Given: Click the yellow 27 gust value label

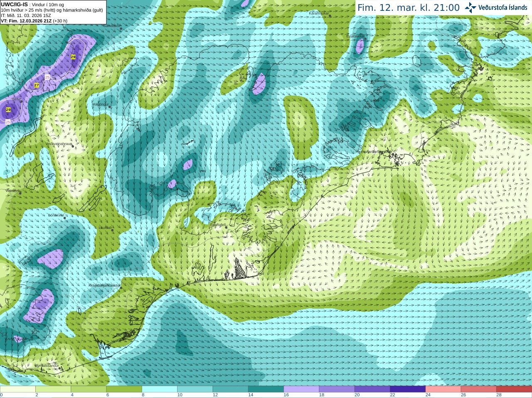Looking at the screenshot, I should click(x=37, y=85).
